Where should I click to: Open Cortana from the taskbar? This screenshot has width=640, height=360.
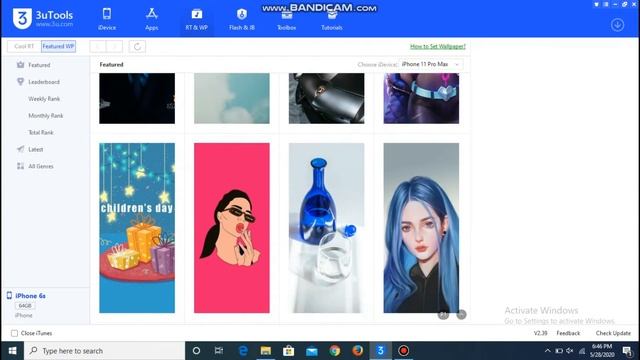pos(196,351)
